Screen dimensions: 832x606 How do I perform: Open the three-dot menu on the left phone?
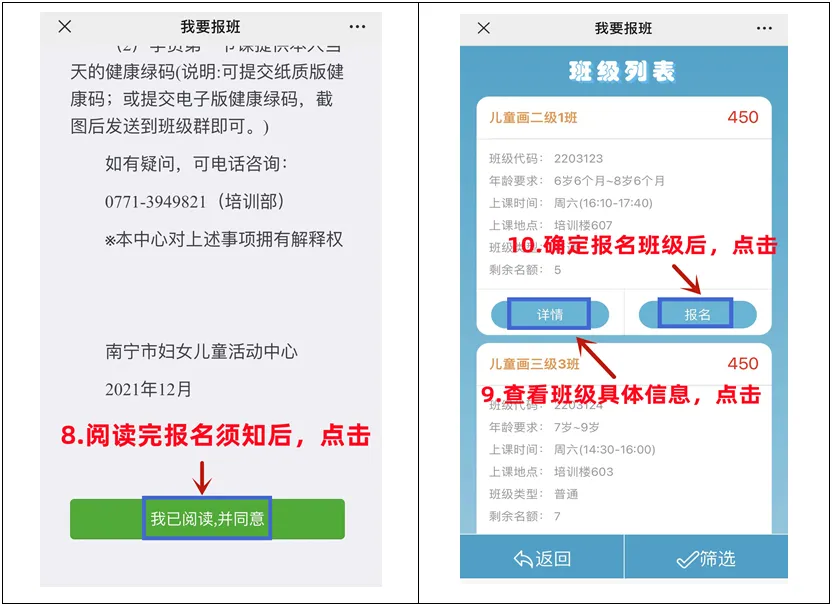pos(358,27)
